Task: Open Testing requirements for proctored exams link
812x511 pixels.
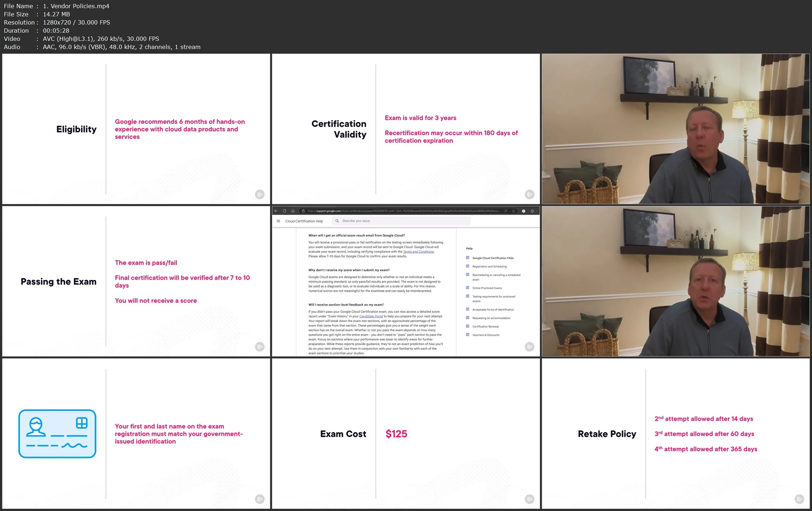Action: [494, 299]
